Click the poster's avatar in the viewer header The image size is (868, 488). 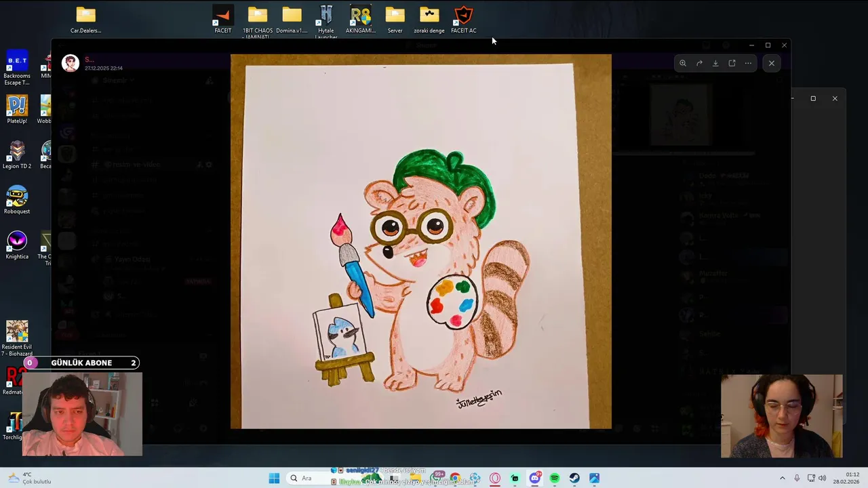coord(71,63)
